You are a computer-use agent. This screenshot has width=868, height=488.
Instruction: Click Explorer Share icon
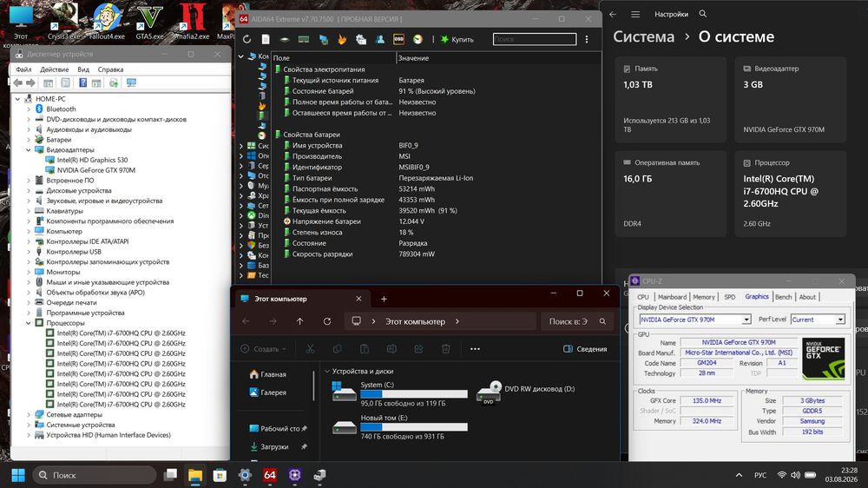[418, 349]
